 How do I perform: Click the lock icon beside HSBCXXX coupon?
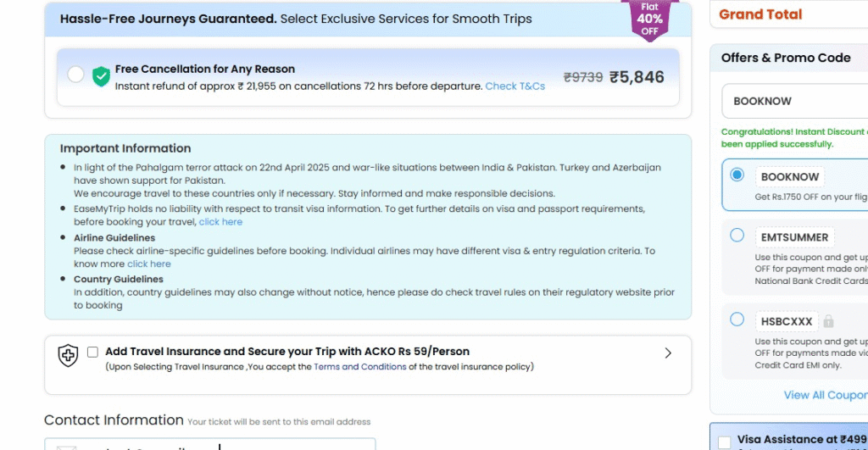[828, 321]
